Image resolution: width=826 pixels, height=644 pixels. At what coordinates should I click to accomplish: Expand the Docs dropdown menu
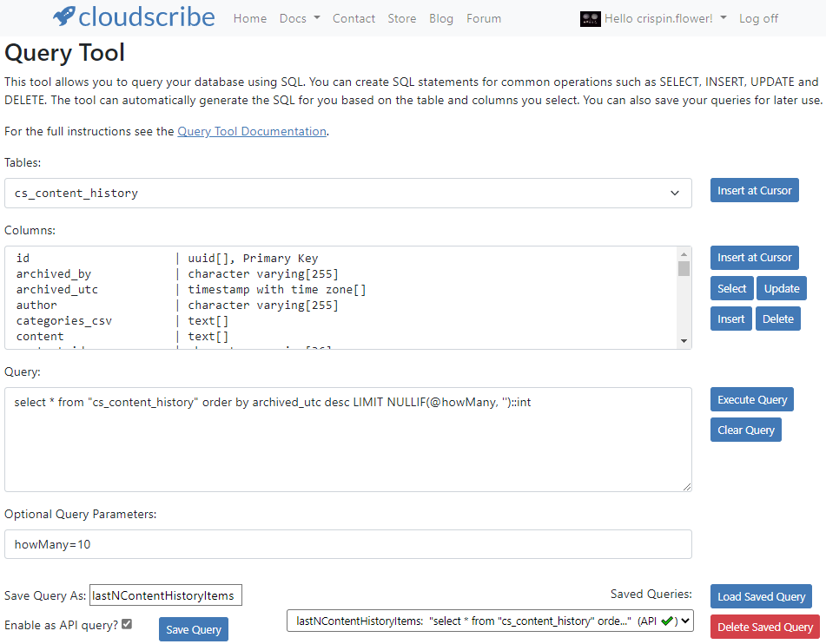coord(300,18)
